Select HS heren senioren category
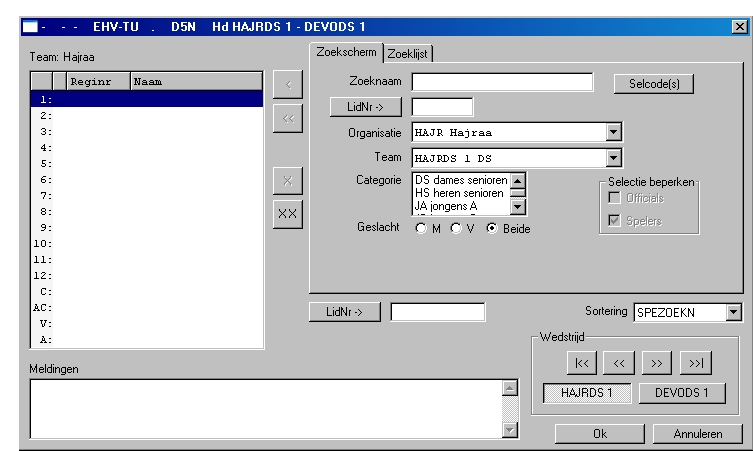Image resolution: width=753 pixels, height=451 pixels. pyautogui.click(x=461, y=193)
